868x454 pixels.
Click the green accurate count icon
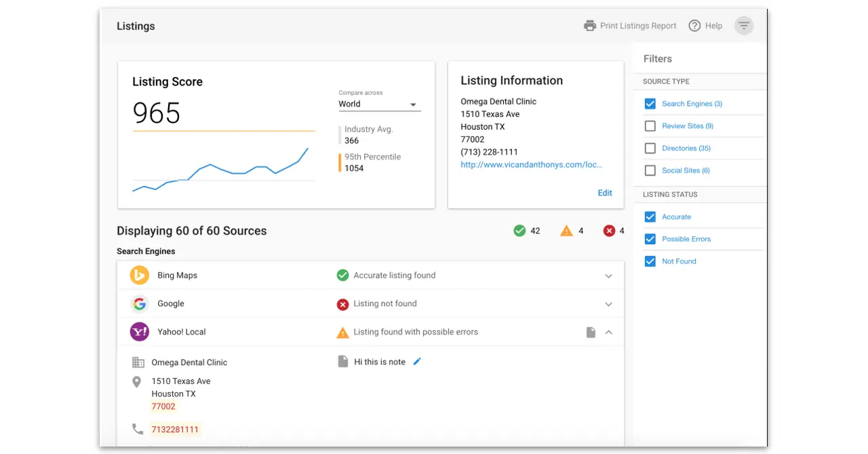pos(519,231)
